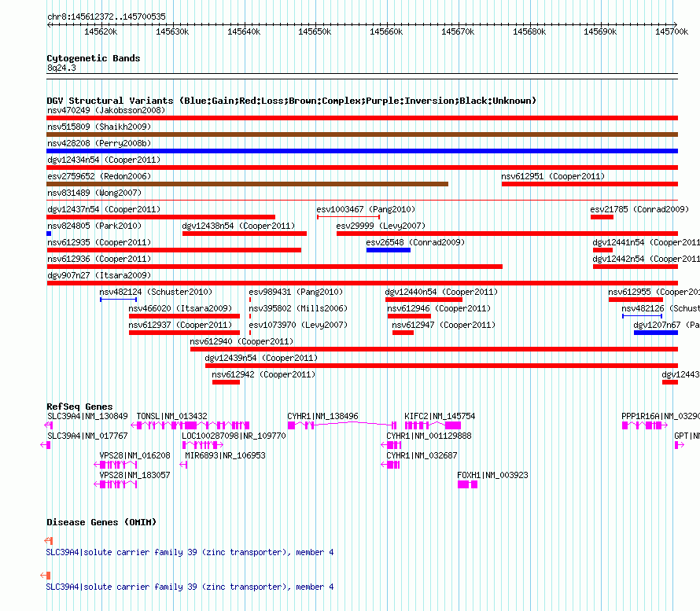Click the first SLC39A4 OMIM disease gene link

[190, 552]
